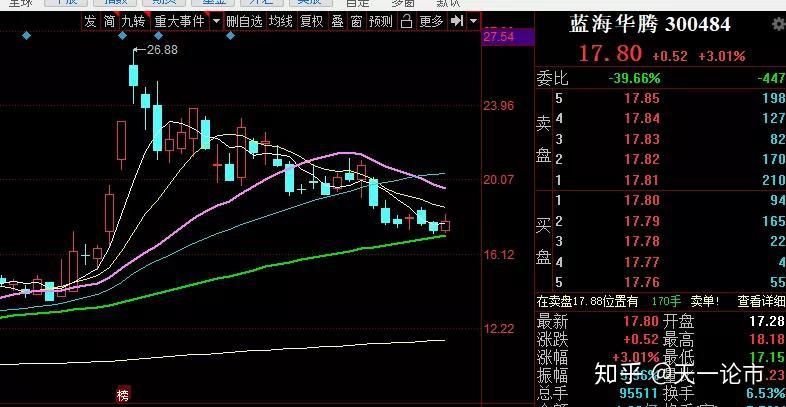
Task: Open the 预测 forecast tool
Action: click(x=380, y=22)
